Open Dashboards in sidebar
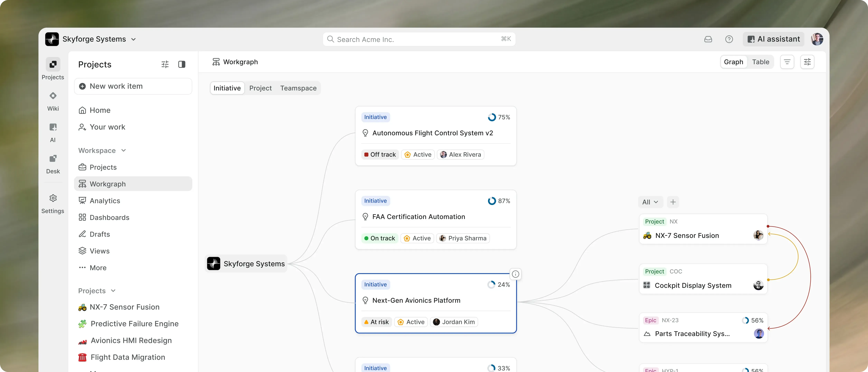The image size is (868, 372). coord(133,217)
